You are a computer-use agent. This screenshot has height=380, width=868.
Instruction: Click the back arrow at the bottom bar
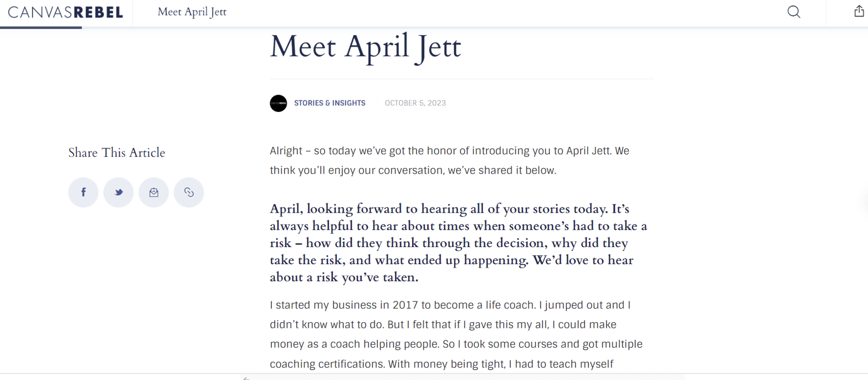tap(246, 378)
